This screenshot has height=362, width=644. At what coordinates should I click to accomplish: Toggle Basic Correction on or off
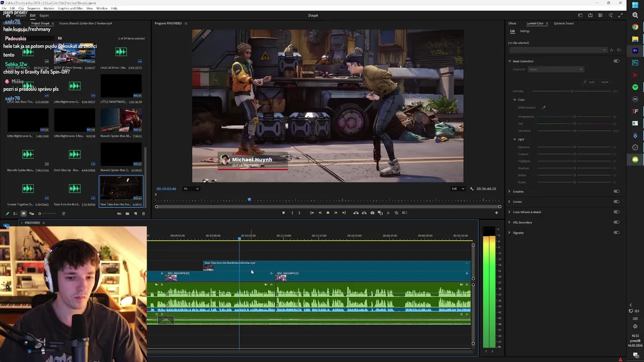tap(616, 61)
